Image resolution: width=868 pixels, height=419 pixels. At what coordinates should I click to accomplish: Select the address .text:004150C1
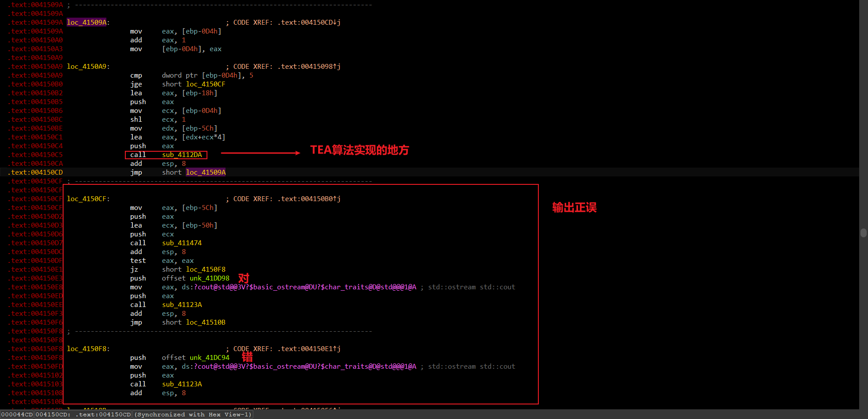(35, 137)
